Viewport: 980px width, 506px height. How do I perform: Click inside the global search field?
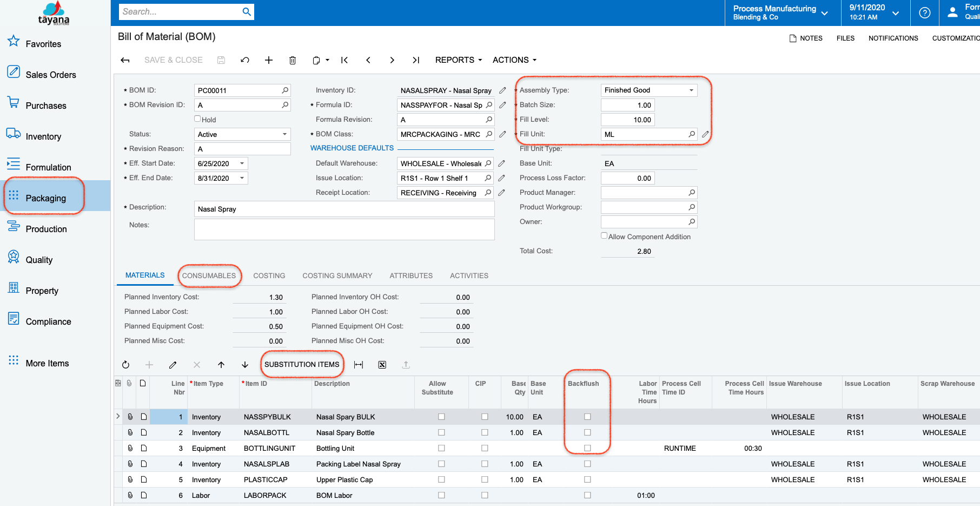click(x=178, y=11)
